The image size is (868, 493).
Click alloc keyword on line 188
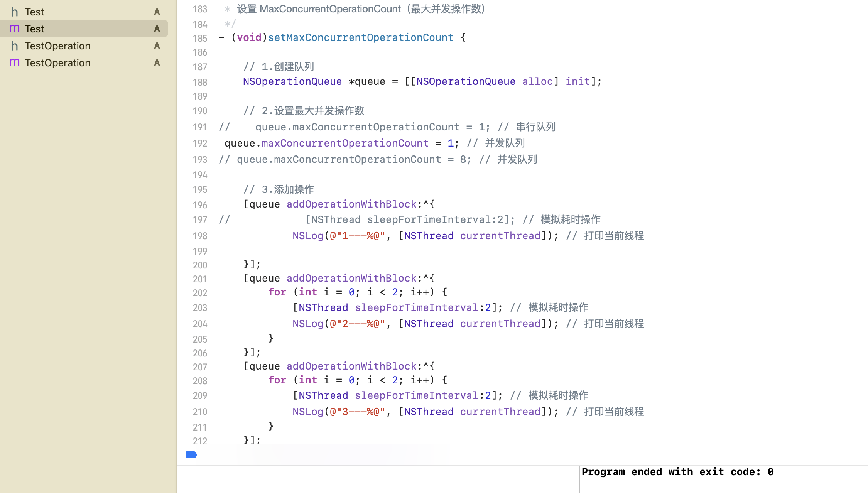[538, 81]
